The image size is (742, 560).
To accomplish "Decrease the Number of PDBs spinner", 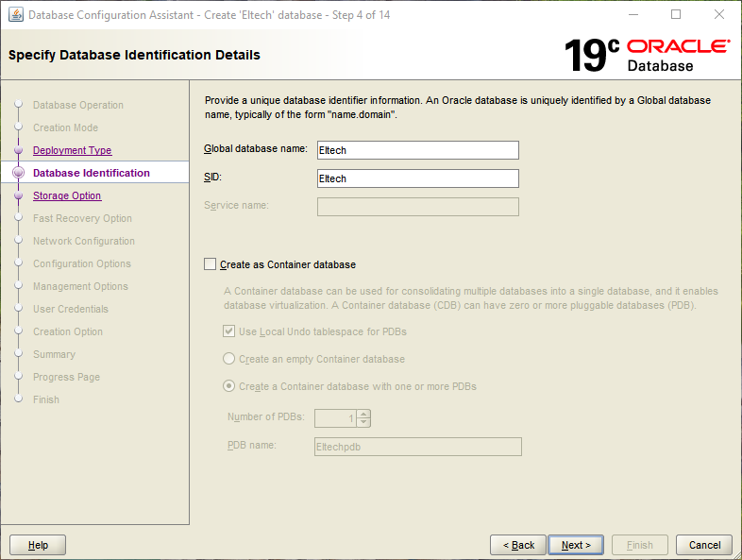I will coord(364,422).
